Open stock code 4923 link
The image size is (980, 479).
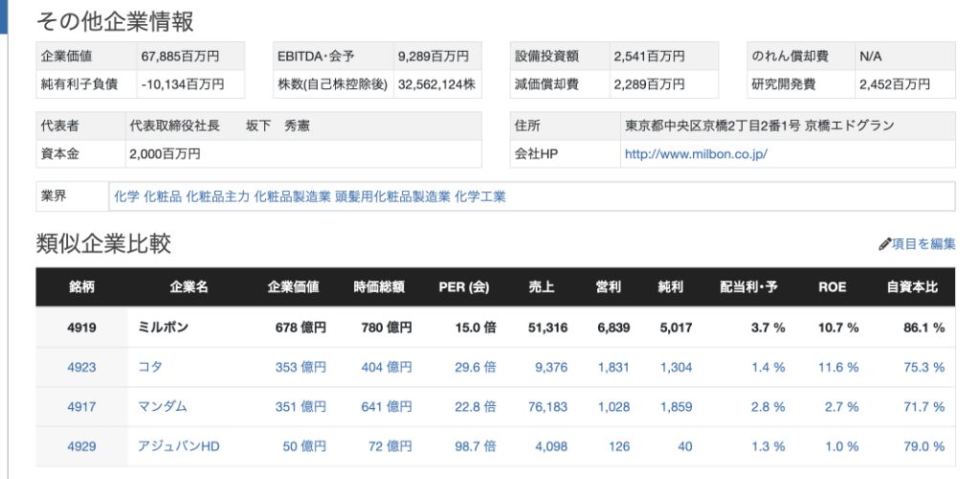(x=82, y=367)
